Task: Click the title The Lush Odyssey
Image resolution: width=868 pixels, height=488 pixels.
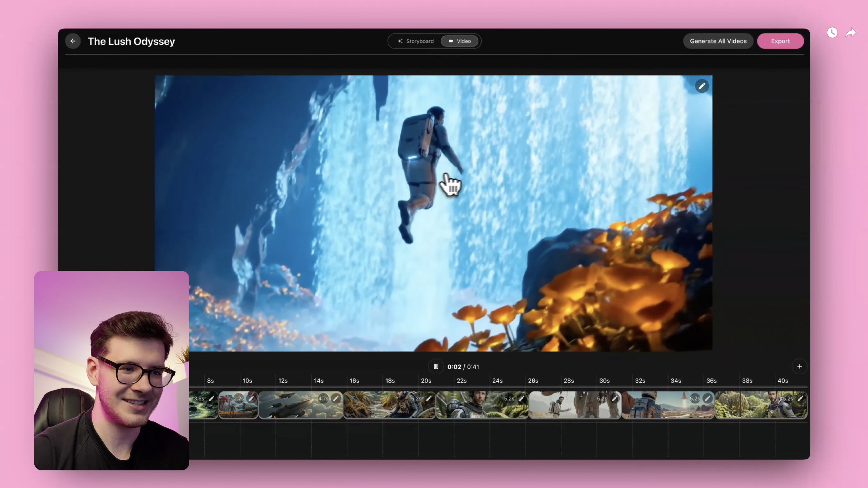Action: pyautogui.click(x=132, y=41)
